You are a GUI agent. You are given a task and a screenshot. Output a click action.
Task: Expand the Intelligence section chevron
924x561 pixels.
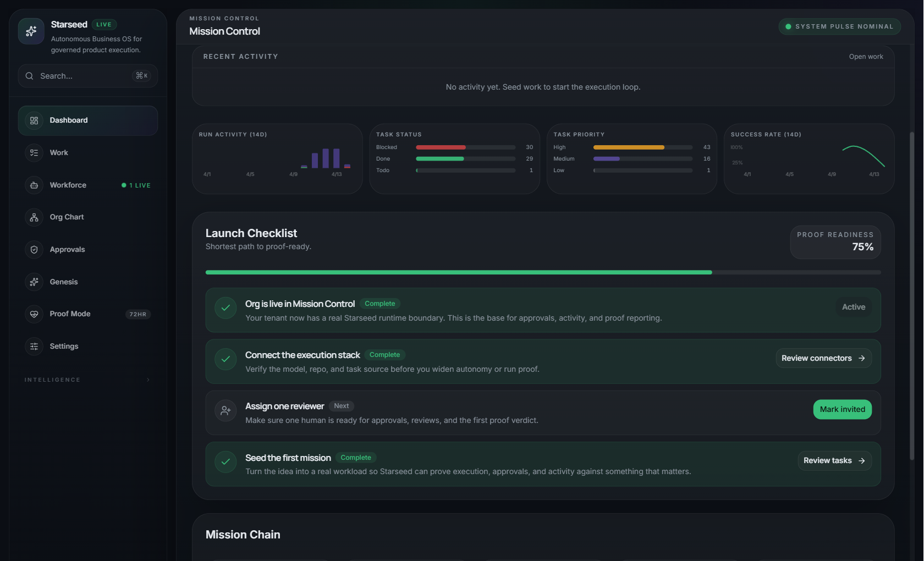148,380
